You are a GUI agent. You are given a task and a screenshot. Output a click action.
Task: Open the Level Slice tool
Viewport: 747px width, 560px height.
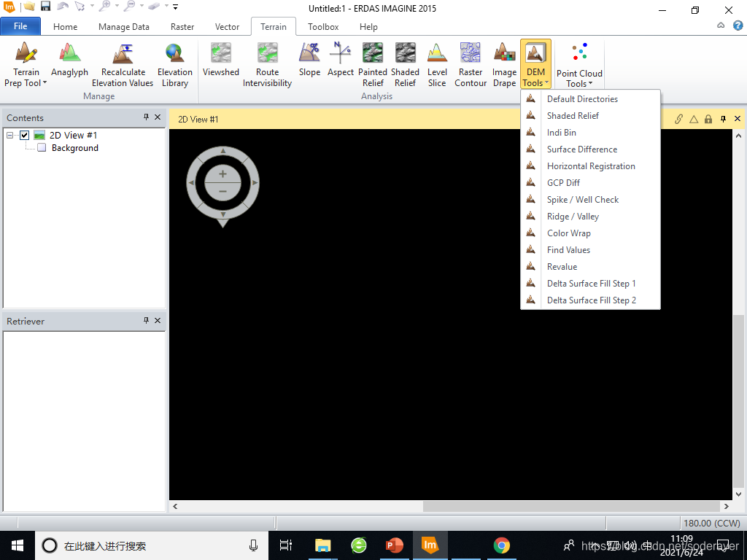(437, 64)
